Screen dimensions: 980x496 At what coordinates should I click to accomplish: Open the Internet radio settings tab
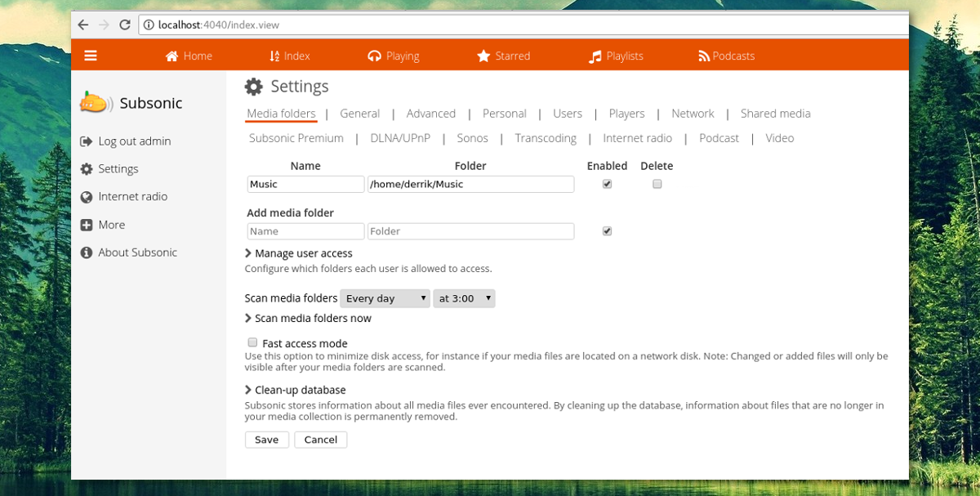click(x=638, y=138)
